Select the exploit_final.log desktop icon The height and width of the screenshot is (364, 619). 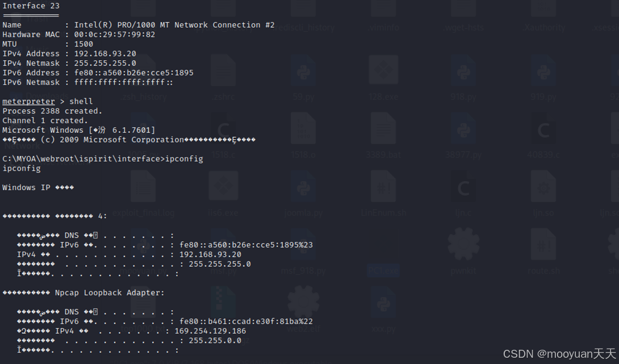coord(143,187)
